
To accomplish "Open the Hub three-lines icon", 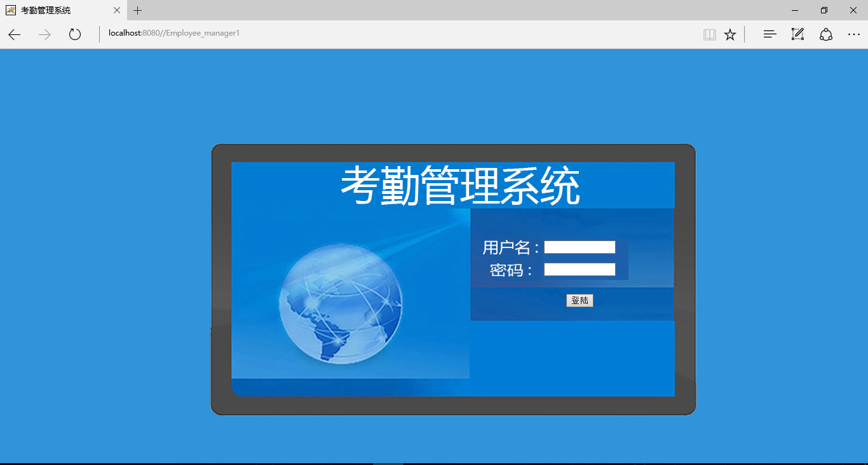I will [770, 34].
